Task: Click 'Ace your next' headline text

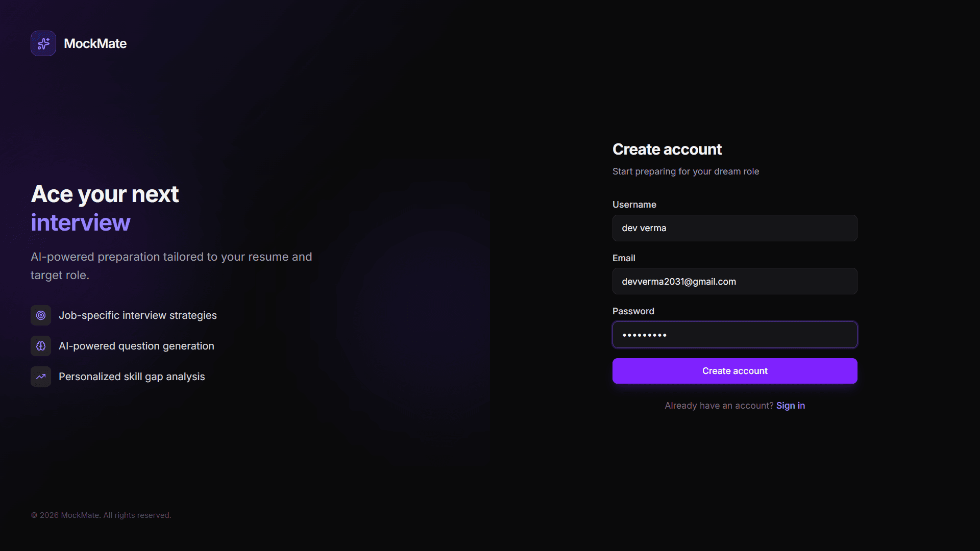Action: click(105, 194)
